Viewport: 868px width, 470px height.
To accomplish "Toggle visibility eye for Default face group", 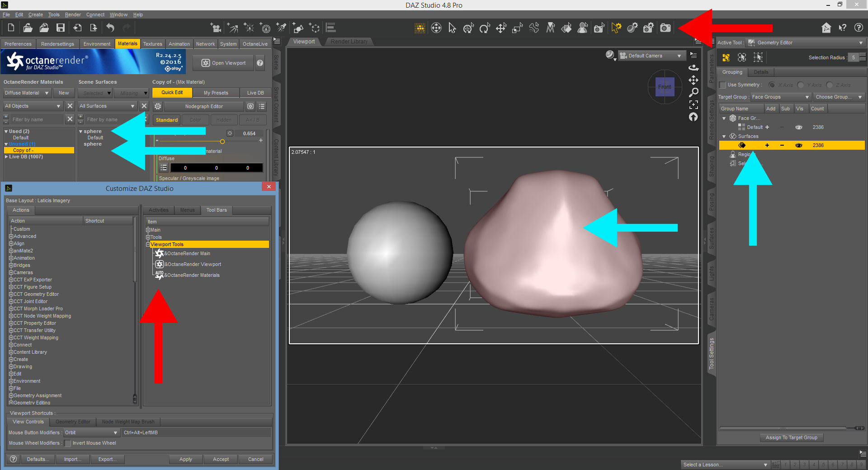I will [799, 127].
